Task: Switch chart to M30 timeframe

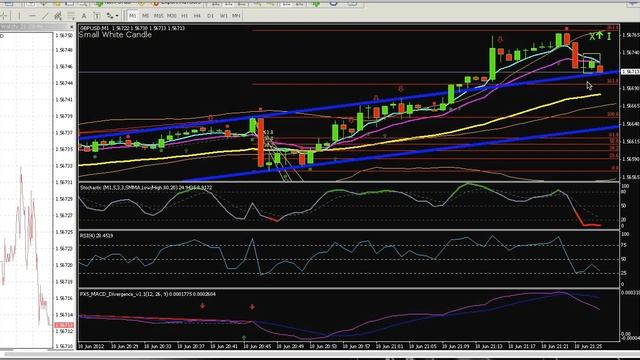Action: (x=171, y=16)
